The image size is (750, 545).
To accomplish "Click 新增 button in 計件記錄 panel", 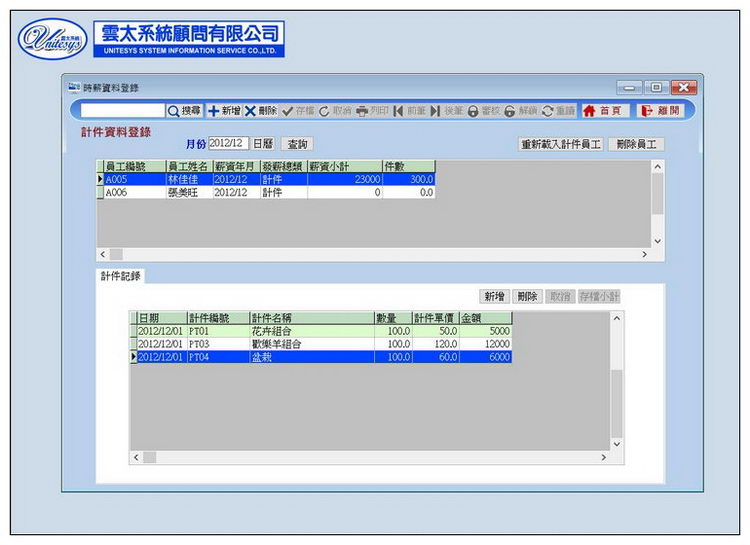I will point(495,297).
